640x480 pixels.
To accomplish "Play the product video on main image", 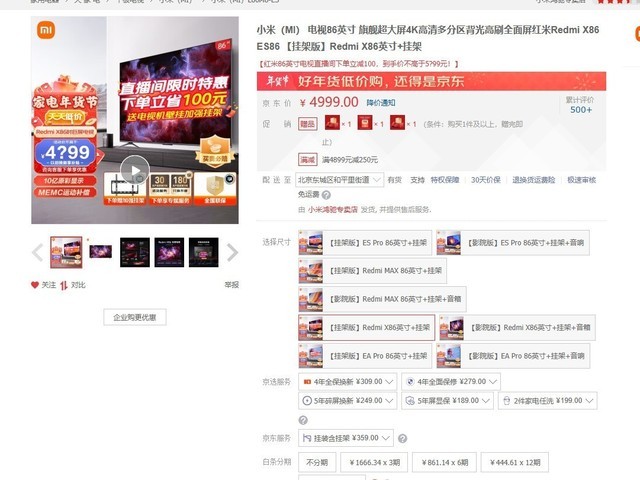I will (135, 170).
